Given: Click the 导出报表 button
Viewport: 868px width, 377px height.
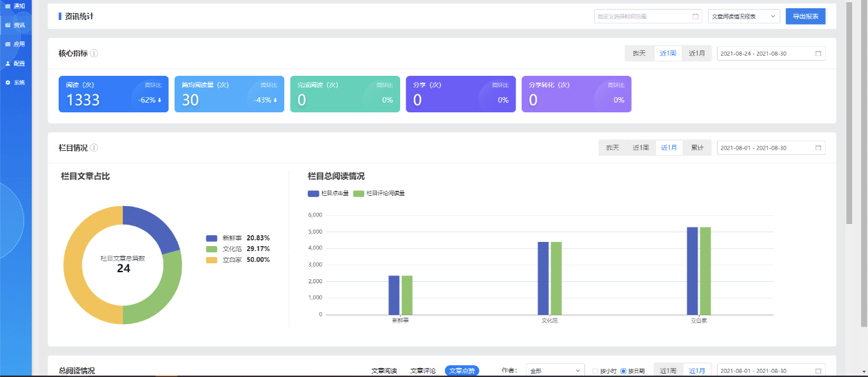Looking at the screenshot, I should click(805, 17).
